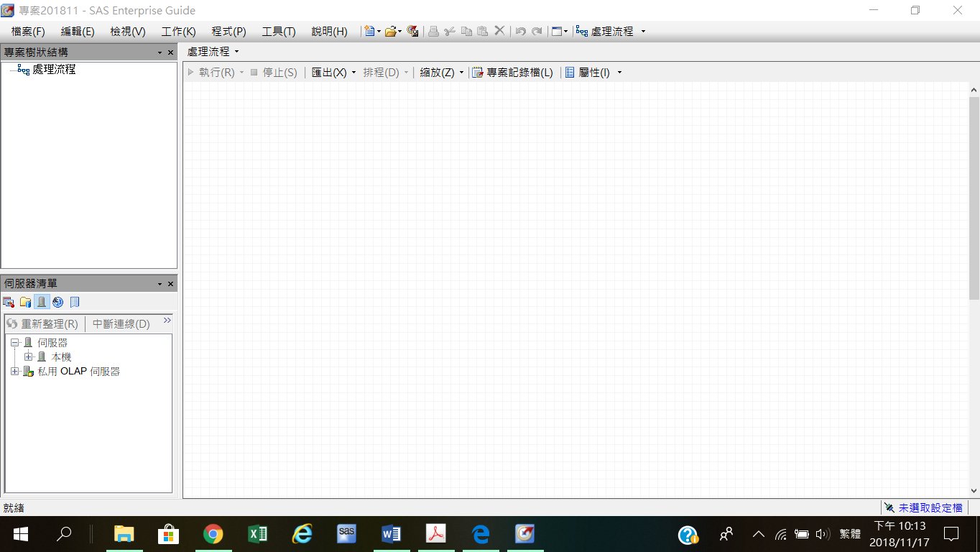The height and width of the screenshot is (552, 980).
Task: Close the 伺服器清單 panel
Action: (170, 284)
